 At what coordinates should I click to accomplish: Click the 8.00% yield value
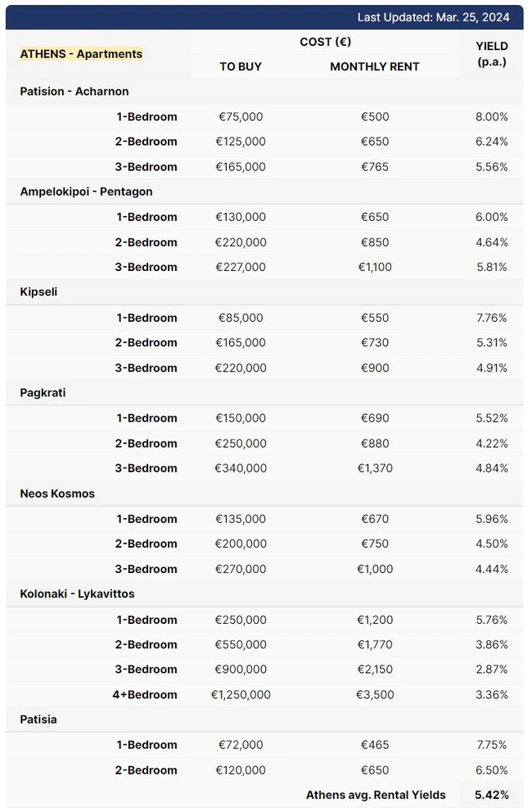click(x=491, y=116)
